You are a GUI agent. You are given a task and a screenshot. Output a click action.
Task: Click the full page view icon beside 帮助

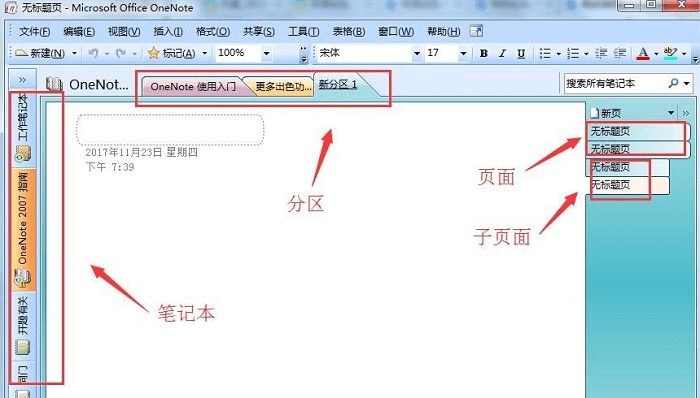point(476,31)
